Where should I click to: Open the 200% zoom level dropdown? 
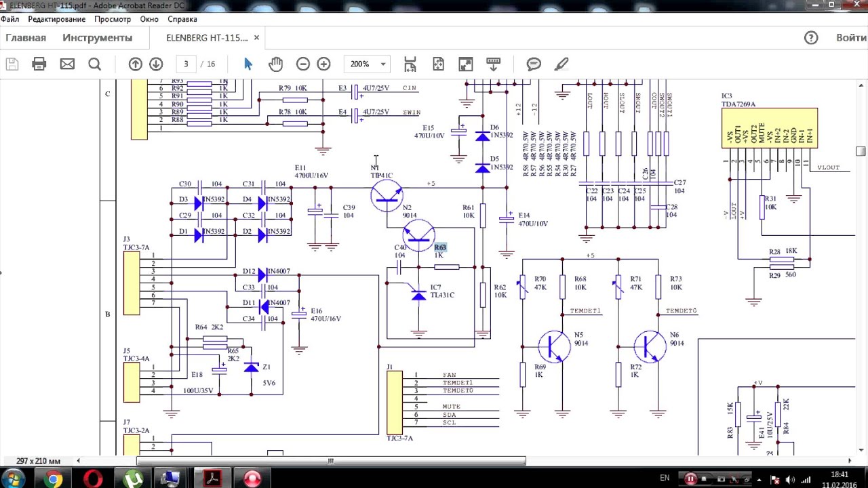pyautogui.click(x=367, y=64)
